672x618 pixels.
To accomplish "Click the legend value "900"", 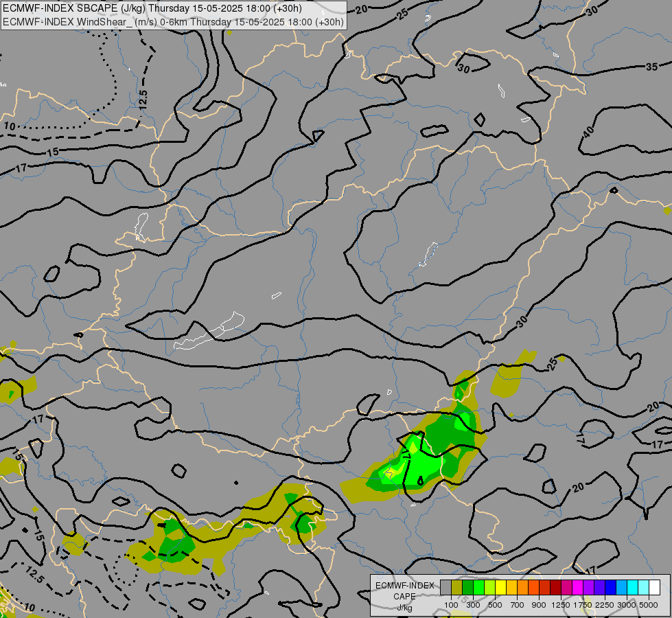I will coord(539,605).
